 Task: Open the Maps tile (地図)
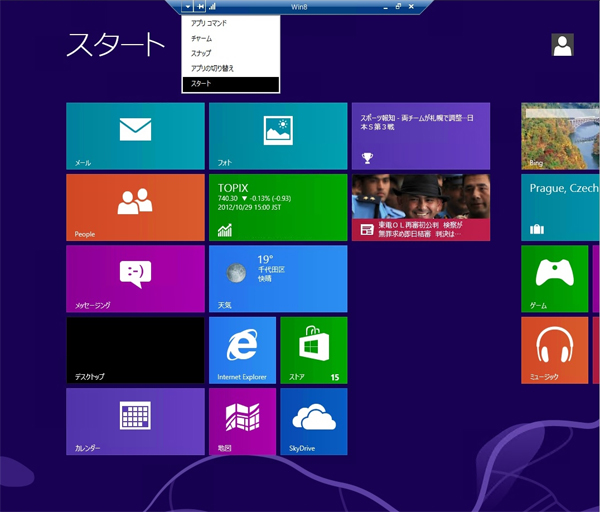242,421
